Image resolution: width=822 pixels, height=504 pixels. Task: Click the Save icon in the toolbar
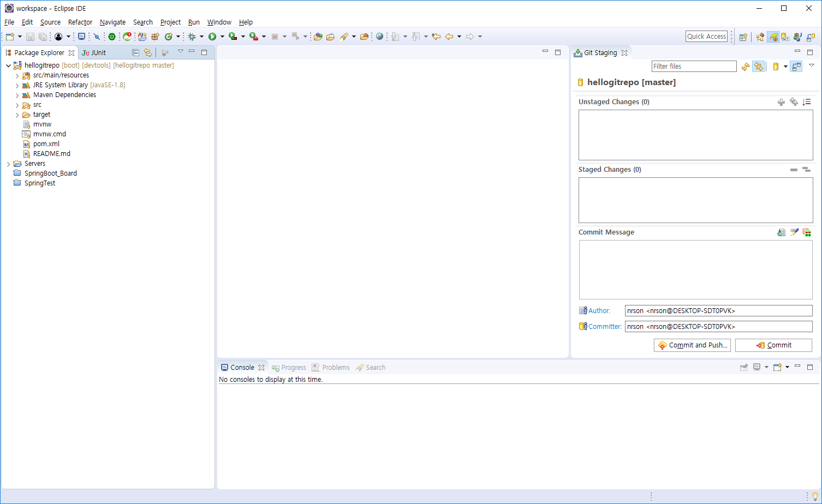[30, 37]
